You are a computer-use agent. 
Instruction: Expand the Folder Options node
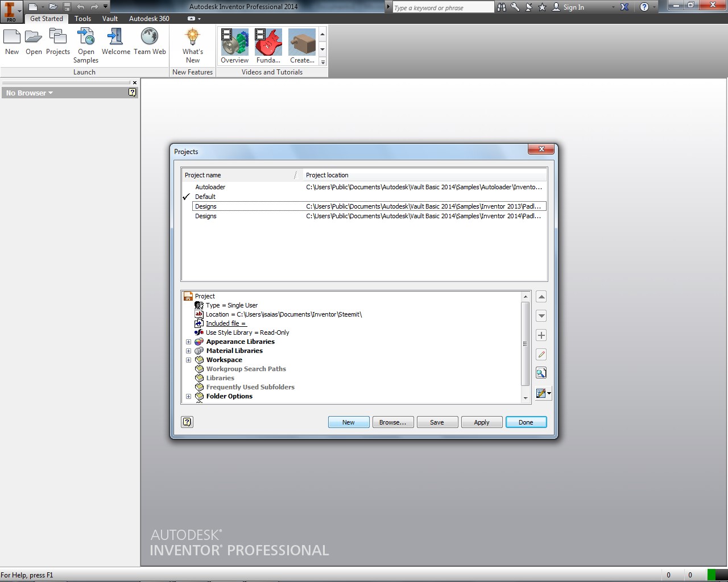[188, 396]
